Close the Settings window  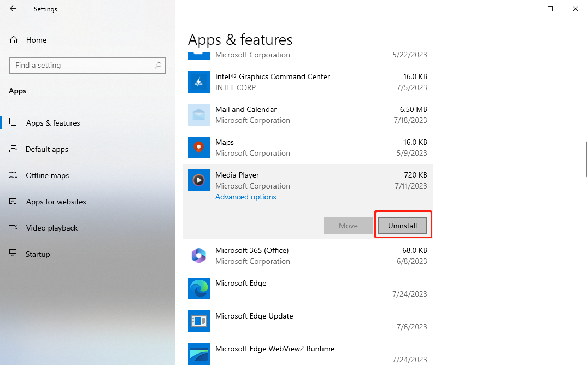pos(575,9)
